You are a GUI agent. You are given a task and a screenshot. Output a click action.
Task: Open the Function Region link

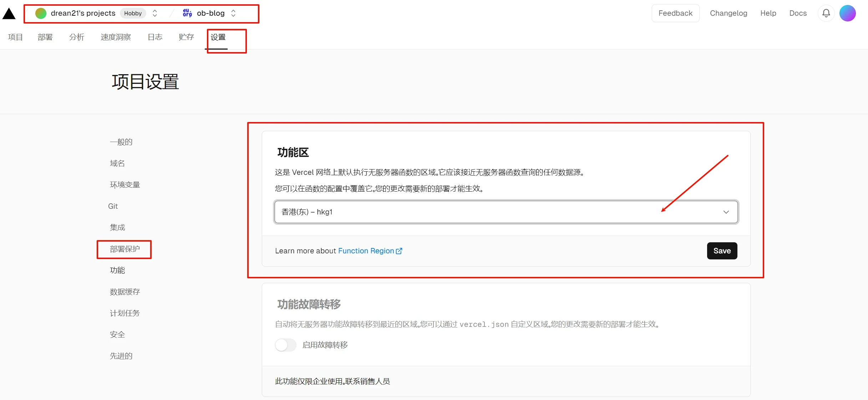pyautogui.click(x=366, y=251)
